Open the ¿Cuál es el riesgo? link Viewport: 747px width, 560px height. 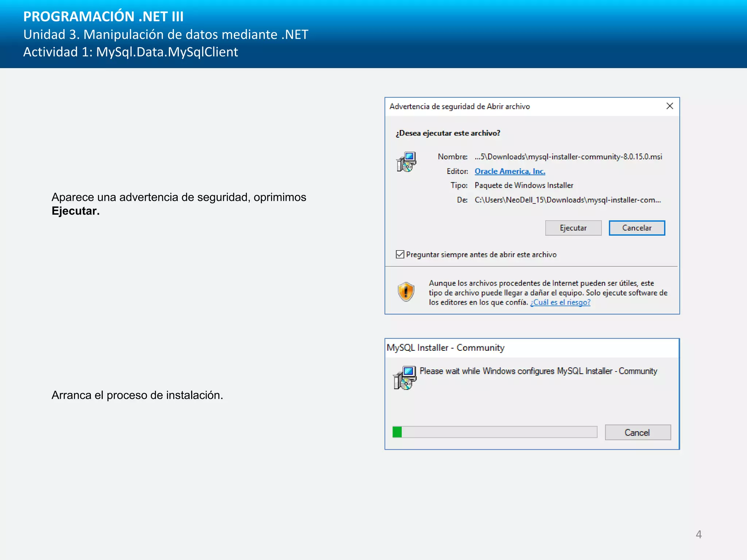click(560, 302)
